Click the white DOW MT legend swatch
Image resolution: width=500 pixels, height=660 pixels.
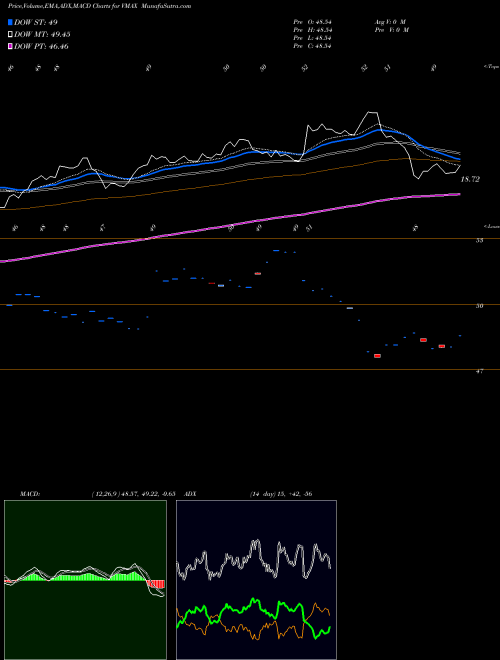click(10, 35)
